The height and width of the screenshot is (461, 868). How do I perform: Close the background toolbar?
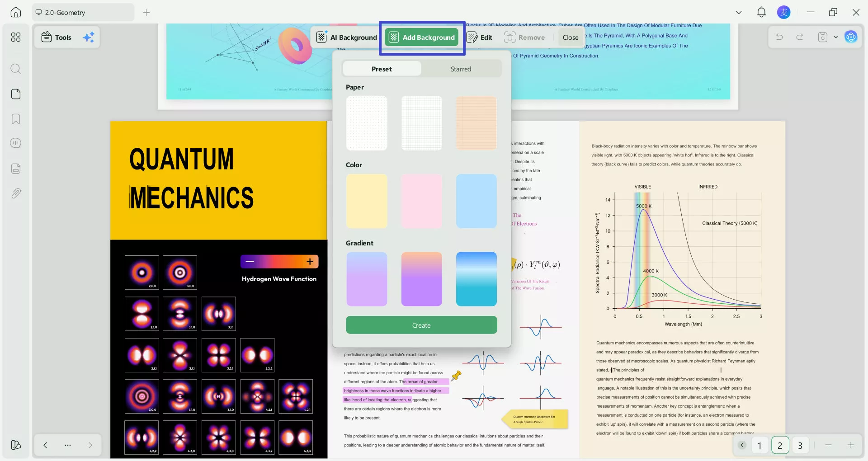pos(571,37)
